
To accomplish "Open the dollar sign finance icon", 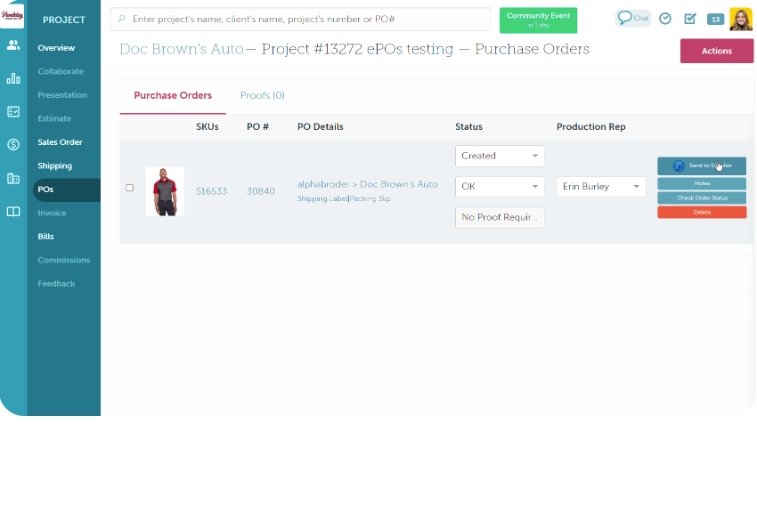I will (14, 144).
